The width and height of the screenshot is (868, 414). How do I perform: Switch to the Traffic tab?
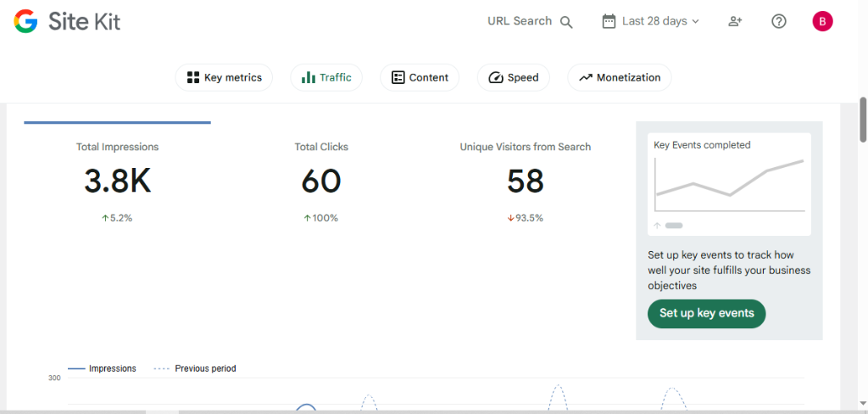[326, 77]
